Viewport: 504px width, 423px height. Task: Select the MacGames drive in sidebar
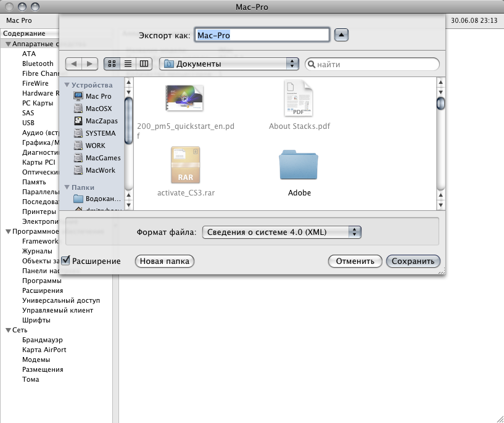click(97, 158)
